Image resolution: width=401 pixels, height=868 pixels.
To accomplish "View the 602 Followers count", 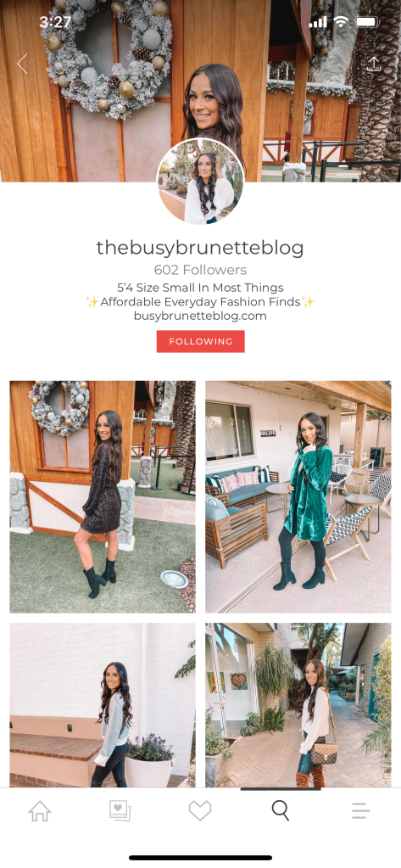I will pos(200,270).
